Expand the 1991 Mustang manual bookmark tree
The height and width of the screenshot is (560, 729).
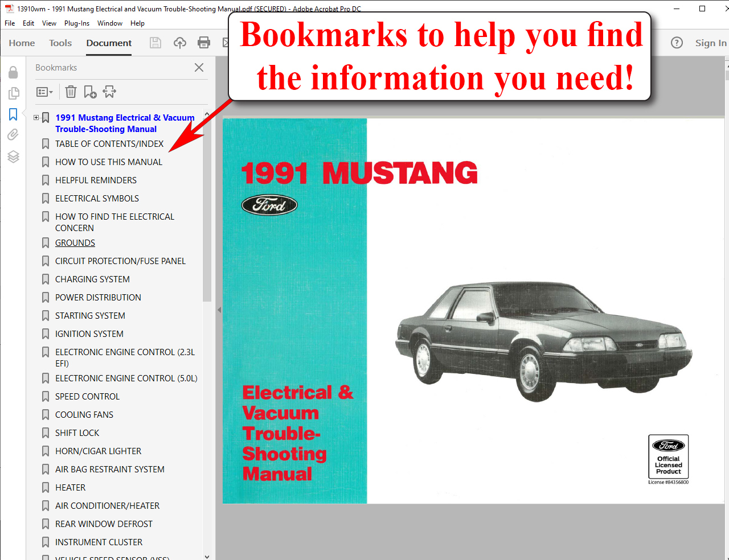coord(36,118)
